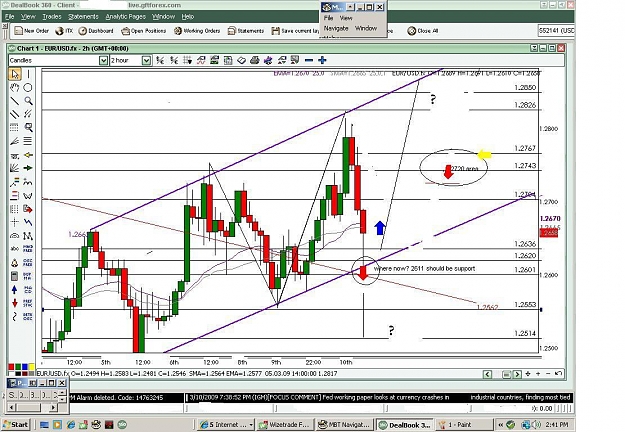Click scroll-right arrow in small P... window
The width and height of the screenshot is (625, 432).
(53, 407)
